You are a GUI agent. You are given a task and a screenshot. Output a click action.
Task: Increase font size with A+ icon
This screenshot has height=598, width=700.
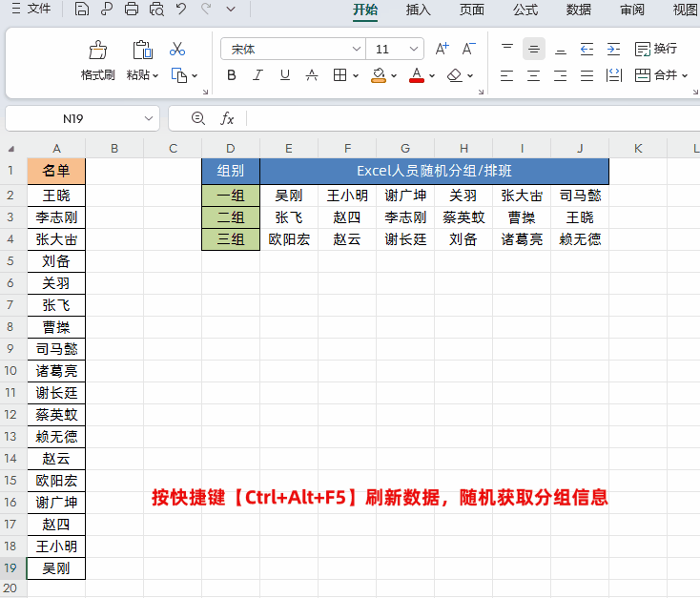tap(442, 49)
